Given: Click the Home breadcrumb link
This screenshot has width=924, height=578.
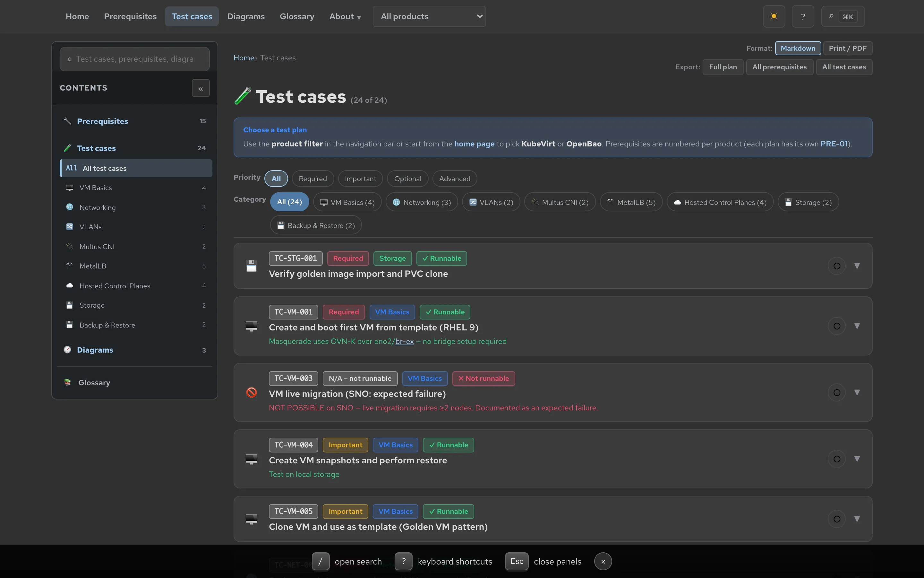Looking at the screenshot, I should 244,58.
